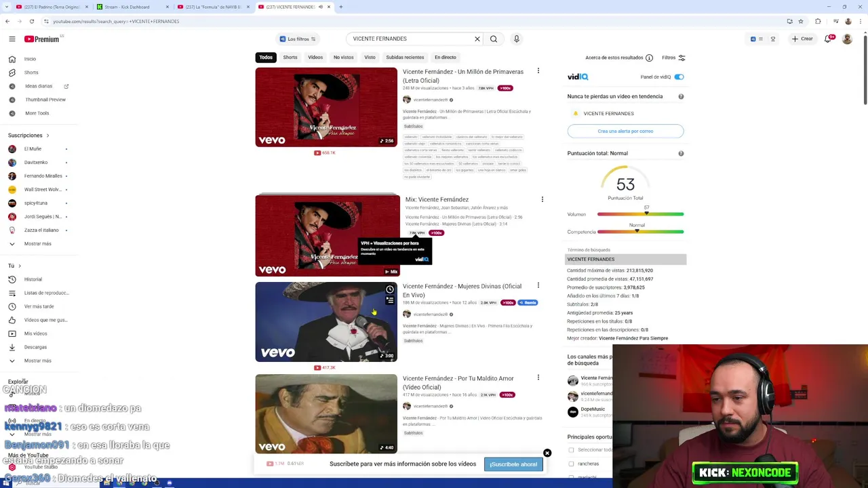Select the Subidas recientes filter chip

(x=405, y=58)
